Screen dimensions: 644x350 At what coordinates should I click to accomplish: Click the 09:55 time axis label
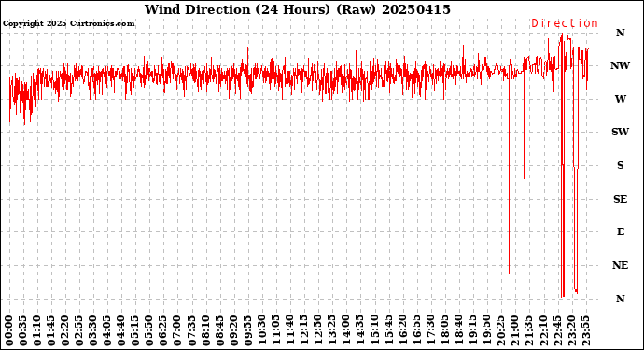tap(247, 331)
